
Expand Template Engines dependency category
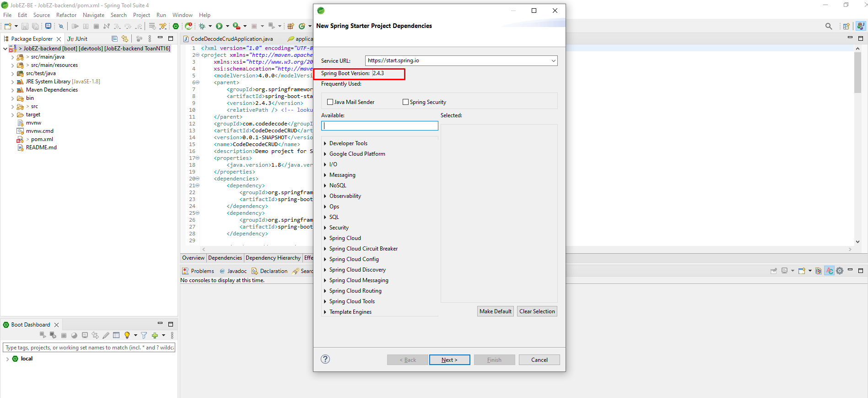click(x=325, y=312)
